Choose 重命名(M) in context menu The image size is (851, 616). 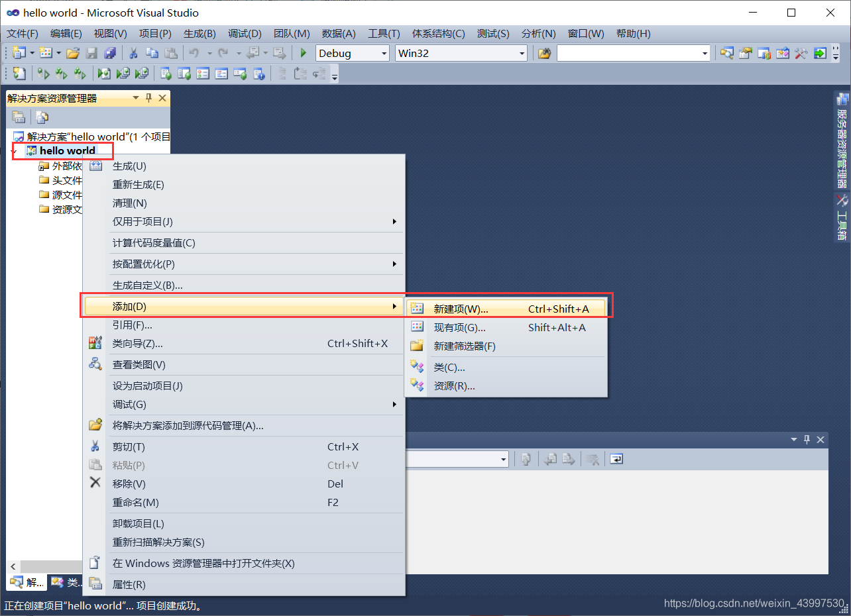coord(244,503)
